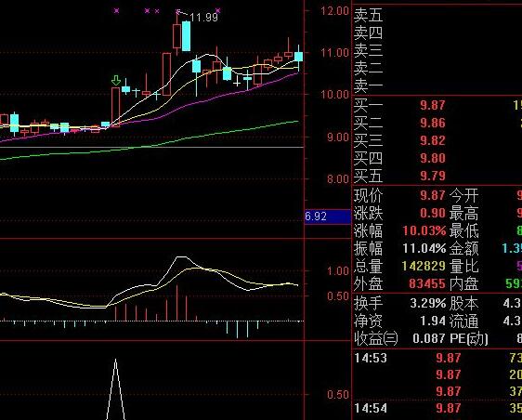Click the 收益(三) earnings value 0.087

pyautogui.click(x=429, y=338)
